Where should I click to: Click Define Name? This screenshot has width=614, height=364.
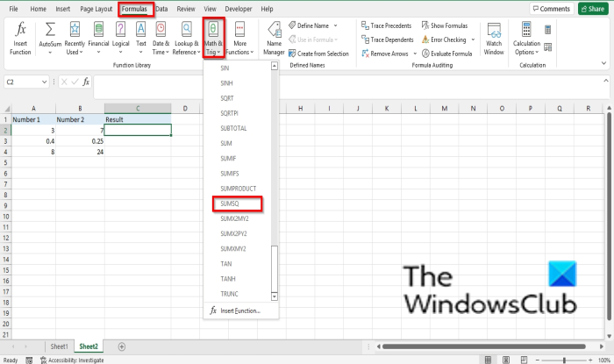pyautogui.click(x=309, y=25)
